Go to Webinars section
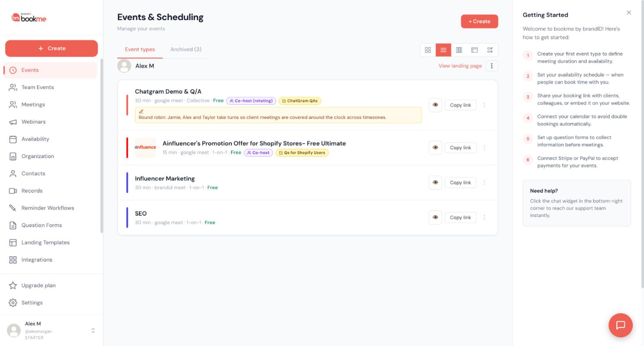The width and height of the screenshot is (644, 346). [51, 122]
